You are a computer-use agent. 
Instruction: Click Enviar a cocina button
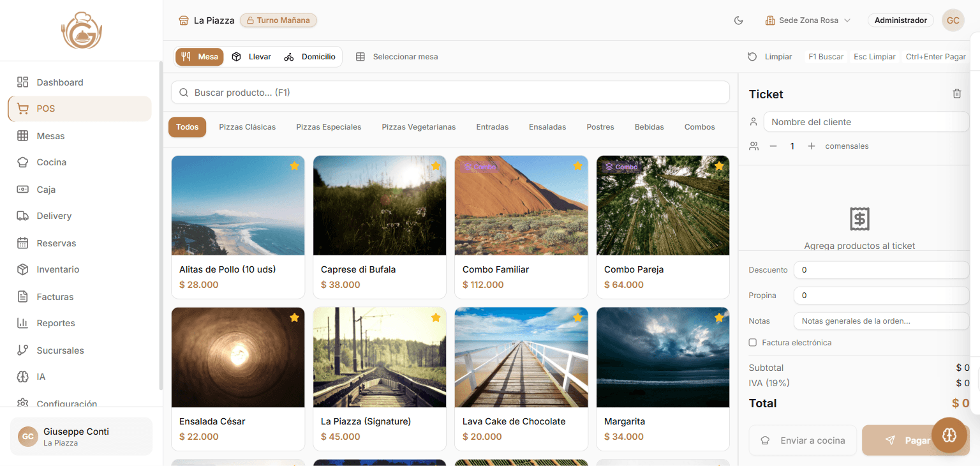pyautogui.click(x=803, y=440)
